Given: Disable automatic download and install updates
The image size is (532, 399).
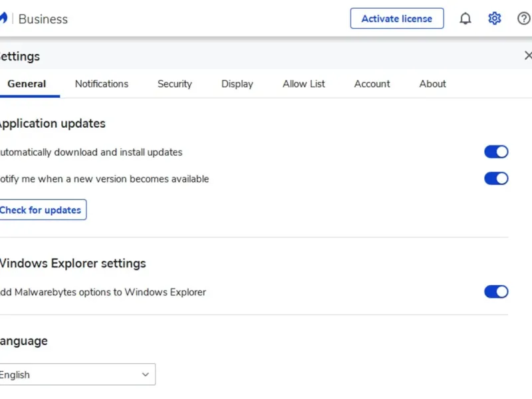Looking at the screenshot, I should point(496,152).
